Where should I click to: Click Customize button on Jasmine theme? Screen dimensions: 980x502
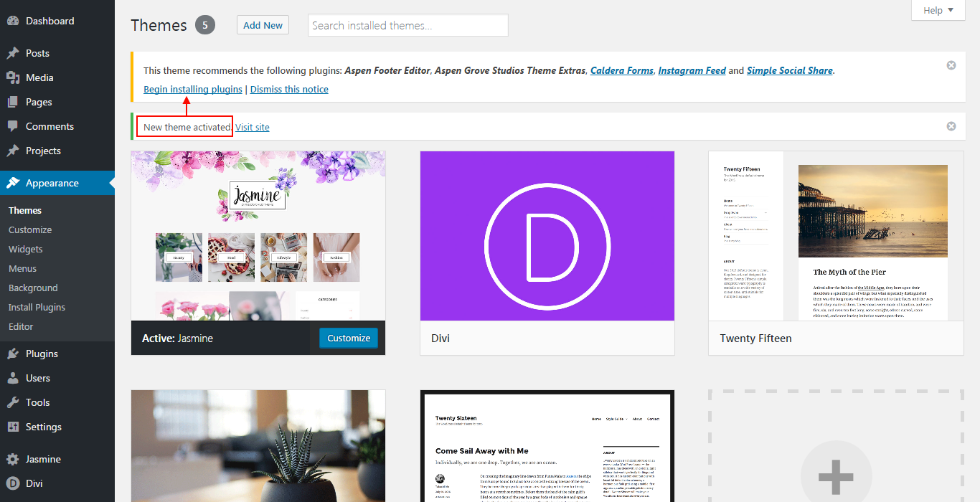349,338
